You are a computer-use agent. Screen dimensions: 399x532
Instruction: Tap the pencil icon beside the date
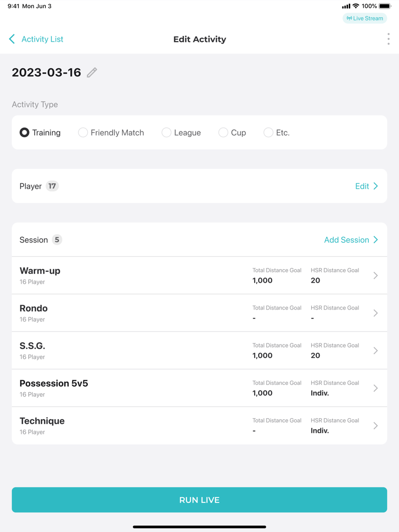tap(92, 73)
